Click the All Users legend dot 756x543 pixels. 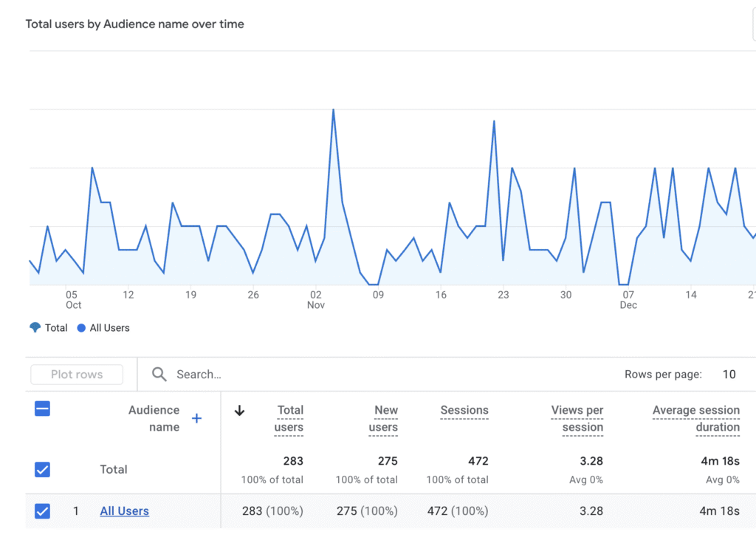click(x=81, y=328)
